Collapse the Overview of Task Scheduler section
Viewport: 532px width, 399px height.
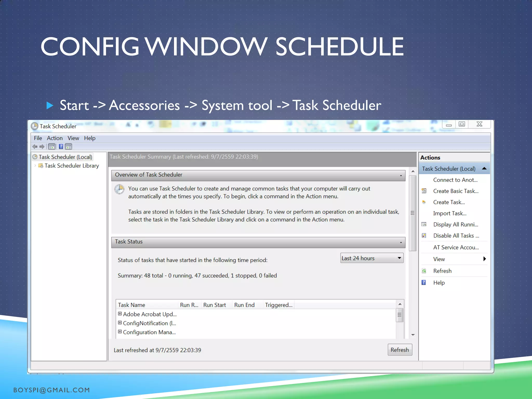401,176
